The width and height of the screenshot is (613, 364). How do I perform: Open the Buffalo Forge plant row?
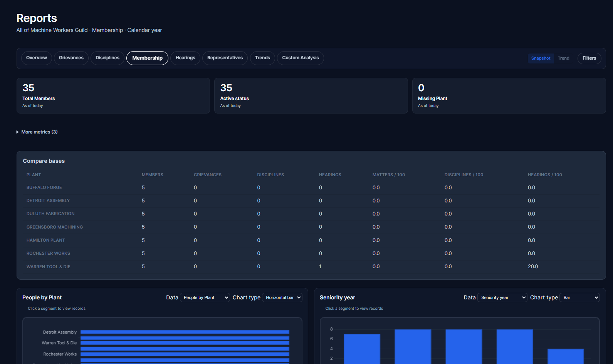tap(311, 188)
